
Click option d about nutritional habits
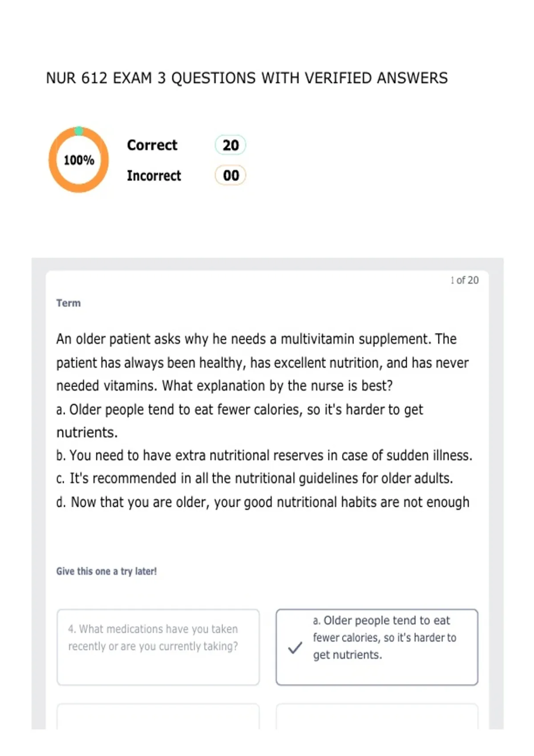(263, 502)
